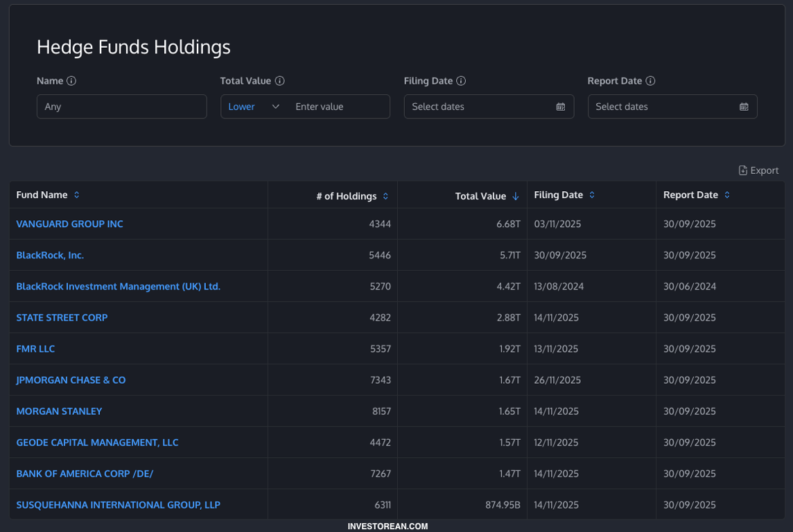The image size is (793, 532).
Task: Click the Filing Date 'Select dates' field
Action: pos(489,107)
